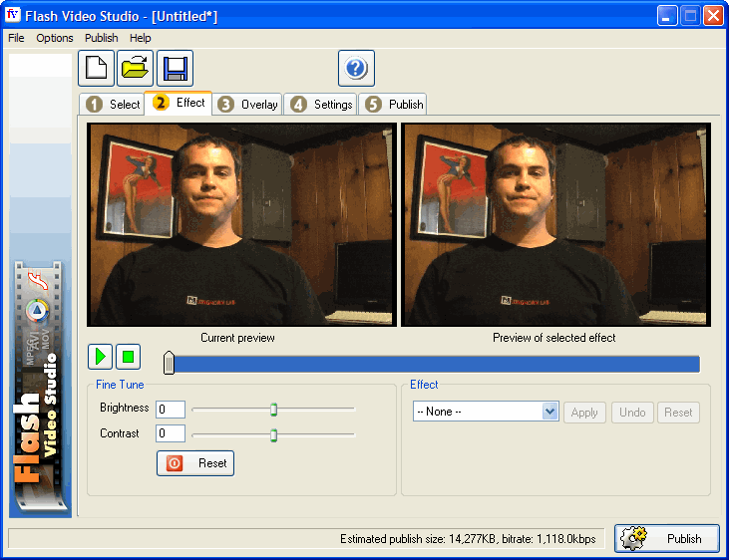Minimize the Flash Video Studio window
Screen dimensions: 729x560
[x=667, y=15]
